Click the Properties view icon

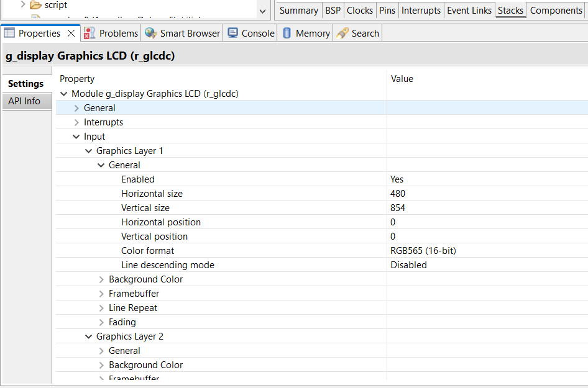9,34
